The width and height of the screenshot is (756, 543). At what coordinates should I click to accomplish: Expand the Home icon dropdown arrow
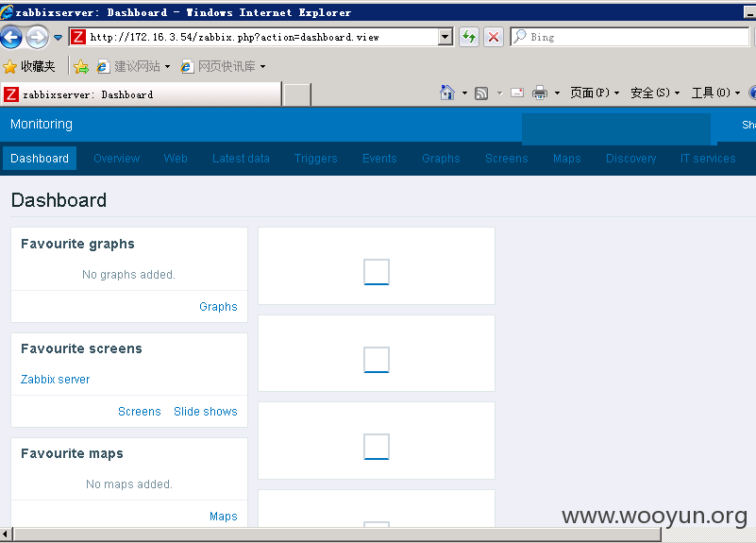[464, 93]
